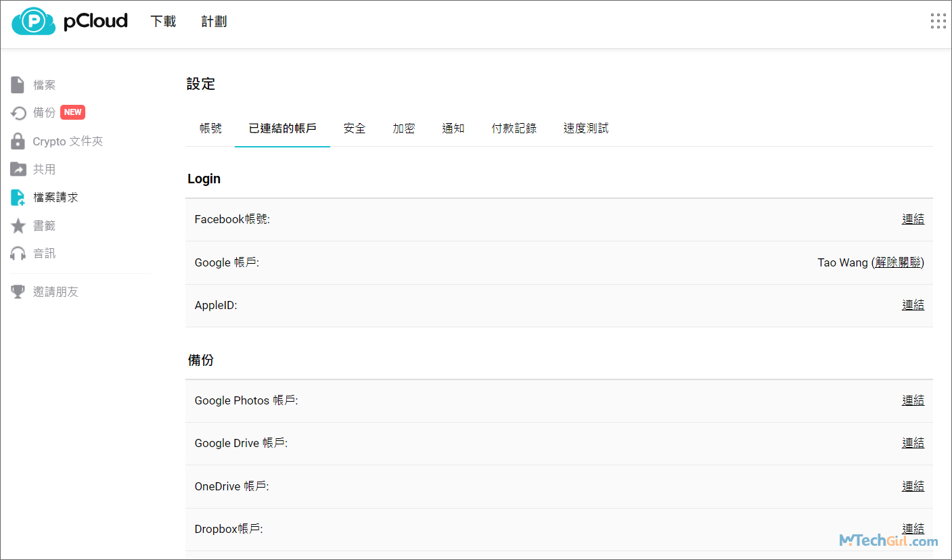952x560 pixels.
Task: Open the apps grid icon
Action: tap(938, 21)
